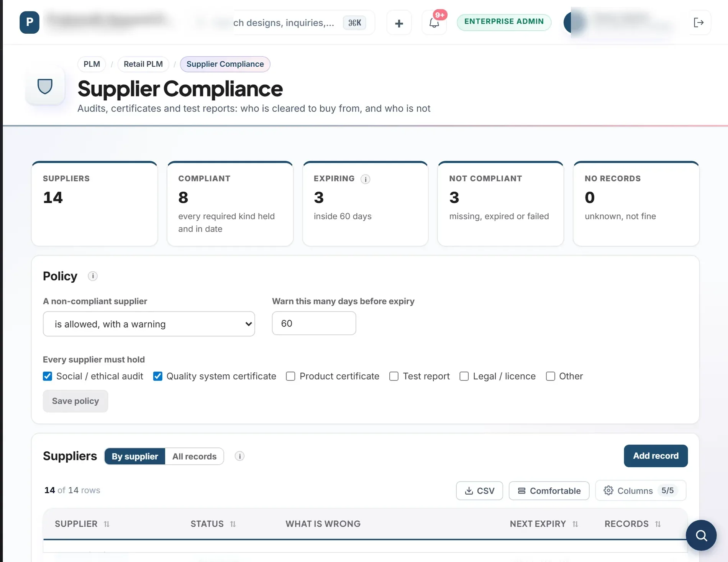Show the Suppliers view info tooltip
This screenshot has height=562, width=728.
[x=239, y=456]
